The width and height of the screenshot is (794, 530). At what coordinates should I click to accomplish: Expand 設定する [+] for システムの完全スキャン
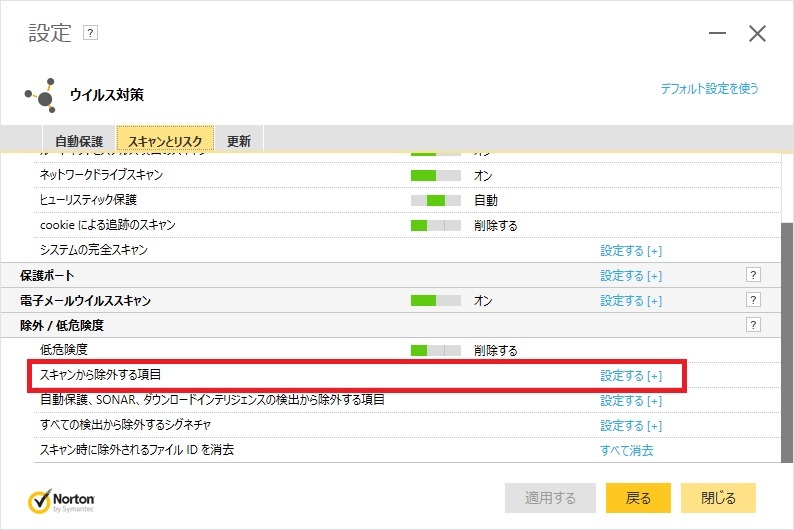(x=630, y=250)
